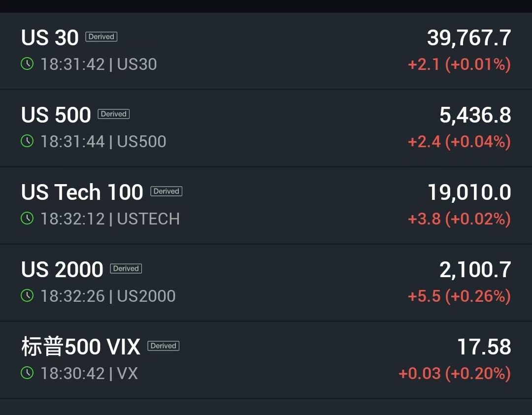Click the VIX price 17.58
Viewport: 532px width, 415px height.
(484, 347)
